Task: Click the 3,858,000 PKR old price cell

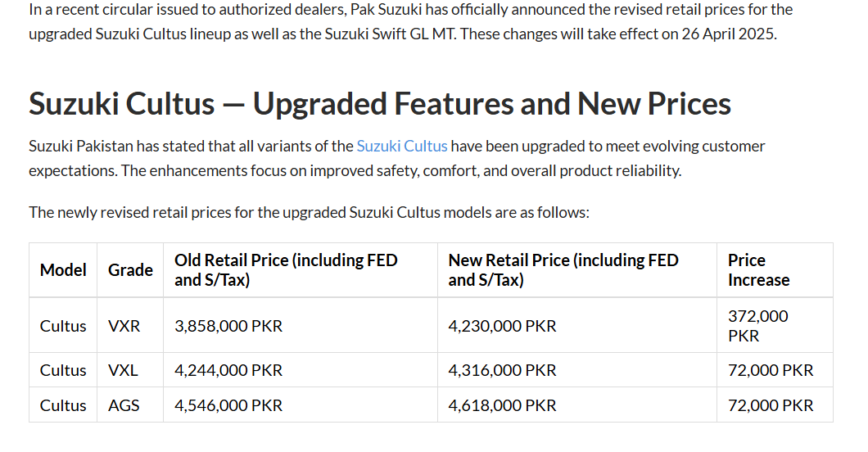Action: (x=300, y=326)
